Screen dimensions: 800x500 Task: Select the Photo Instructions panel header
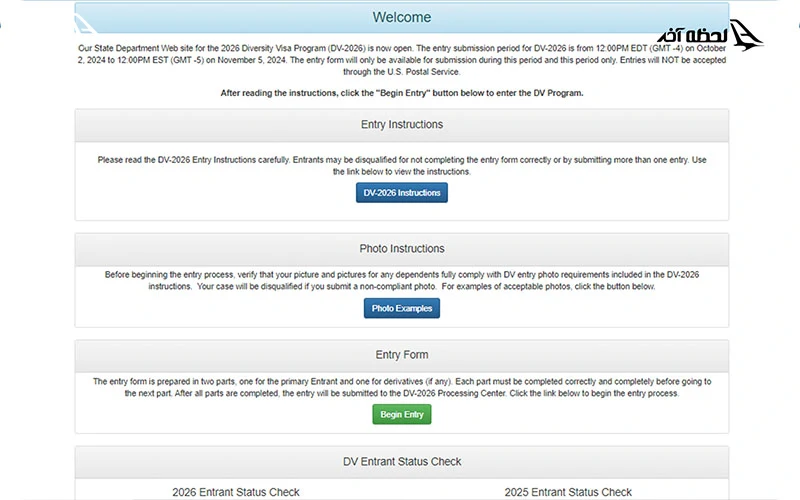coord(401,248)
